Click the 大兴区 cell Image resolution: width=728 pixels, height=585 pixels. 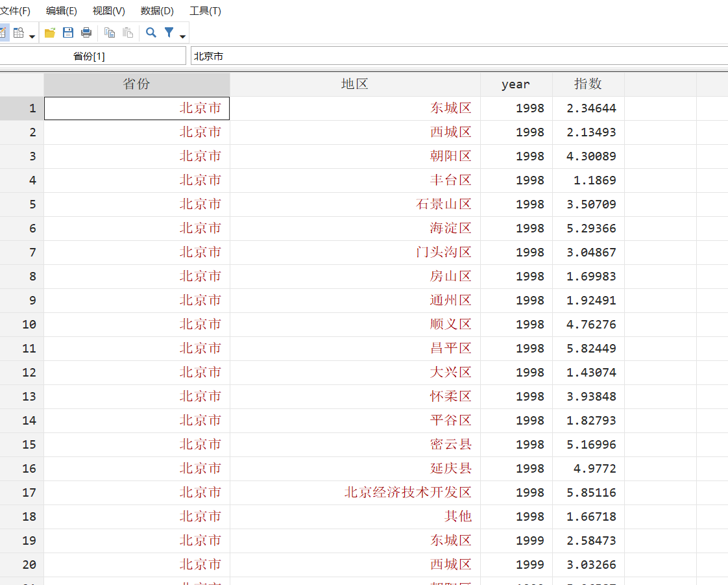pos(355,372)
